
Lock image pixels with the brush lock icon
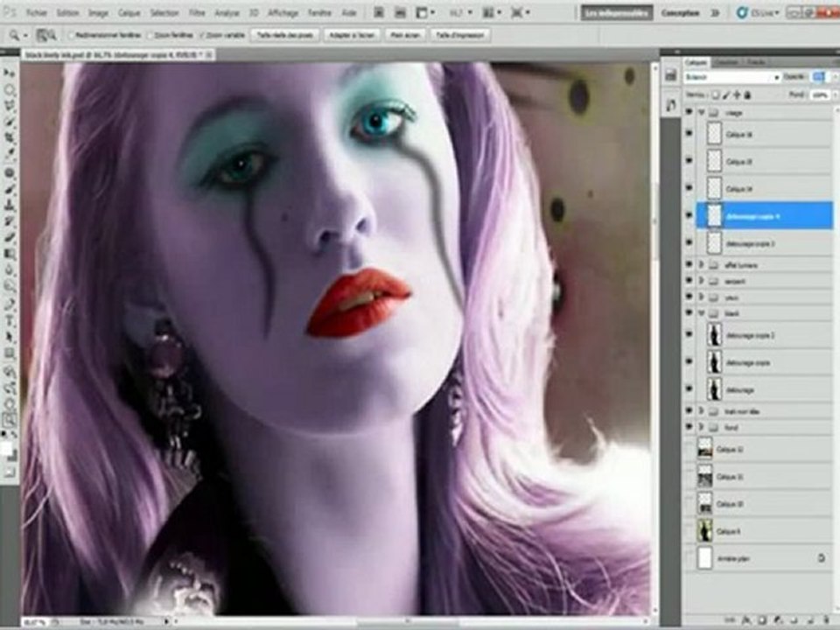(x=726, y=94)
